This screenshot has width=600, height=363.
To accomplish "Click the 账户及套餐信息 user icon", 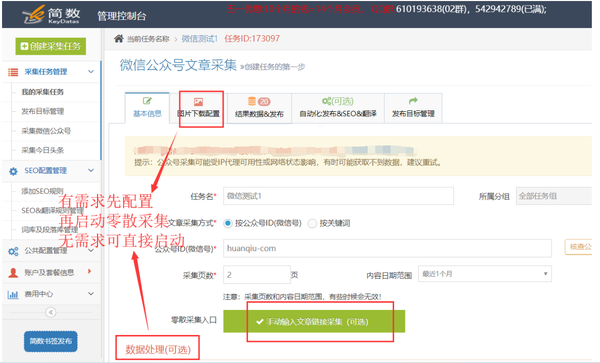I will coord(13,273).
